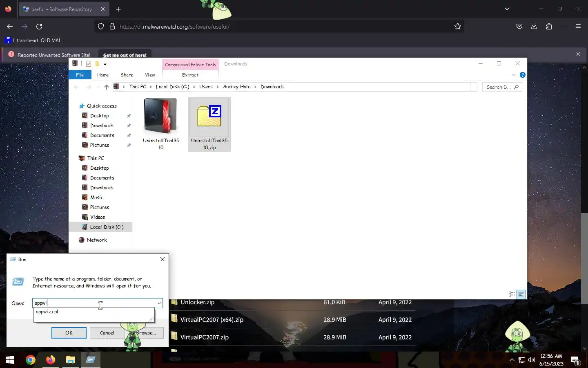Go back in Firefox browser

[10, 27]
